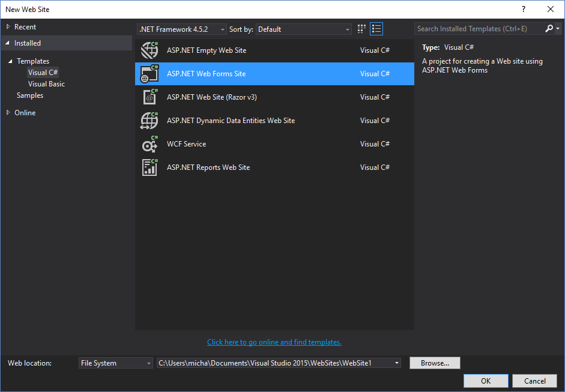
Task: Open the help question mark button
Action: click(x=524, y=10)
